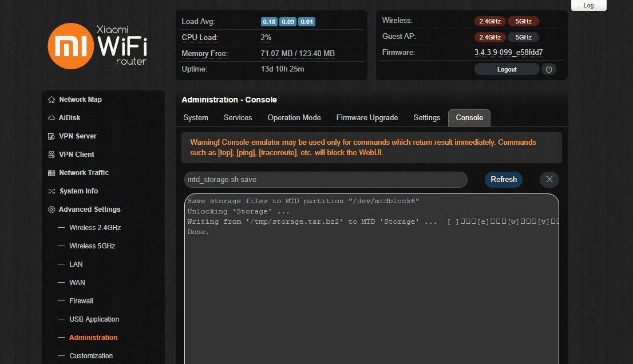
Task: Open the CPU Load details link
Action: [199, 37]
